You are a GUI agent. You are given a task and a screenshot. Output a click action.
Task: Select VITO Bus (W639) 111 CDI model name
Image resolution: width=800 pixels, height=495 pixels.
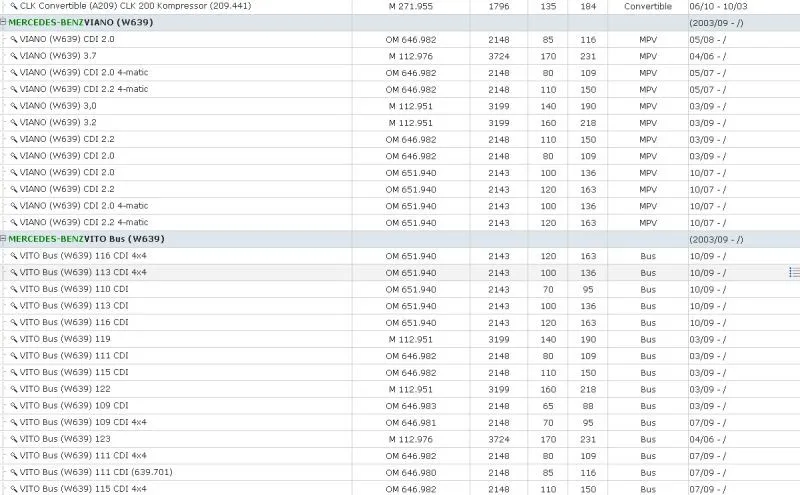tap(74, 356)
